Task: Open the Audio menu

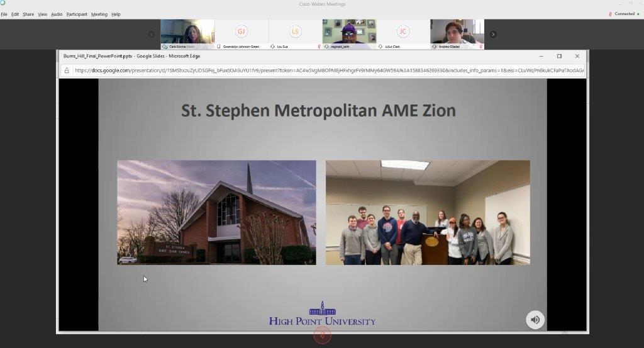Action: point(57,14)
